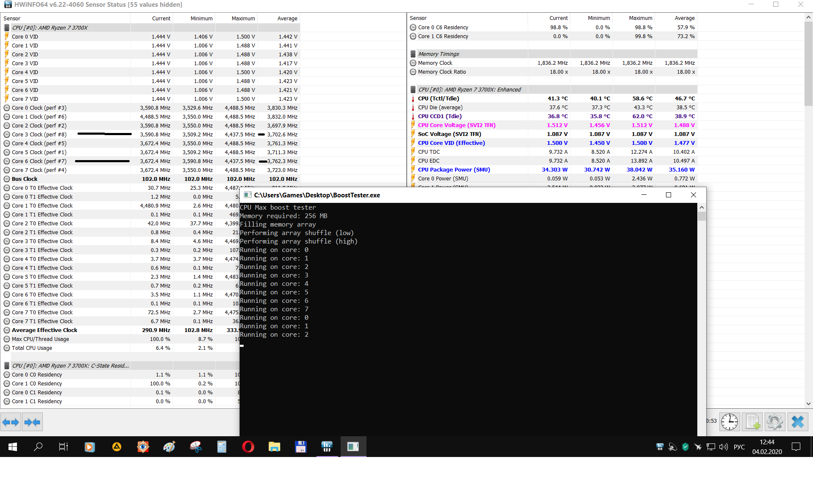The height and width of the screenshot is (504, 813).
Task: Click the HWiNFO system tray icon
Action: pyautogui.click(x=660, y=447)
